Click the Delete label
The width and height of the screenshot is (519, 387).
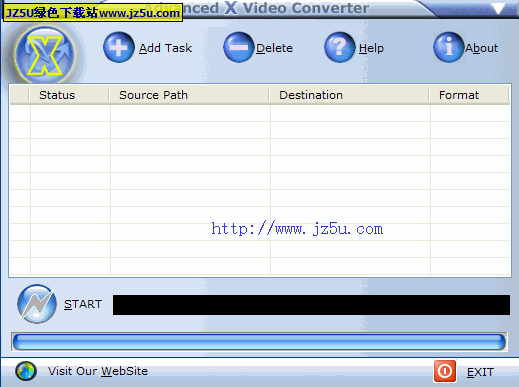coord(274,48)
